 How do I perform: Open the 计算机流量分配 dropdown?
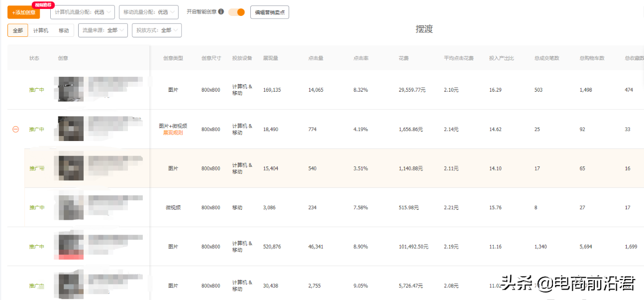82,12
